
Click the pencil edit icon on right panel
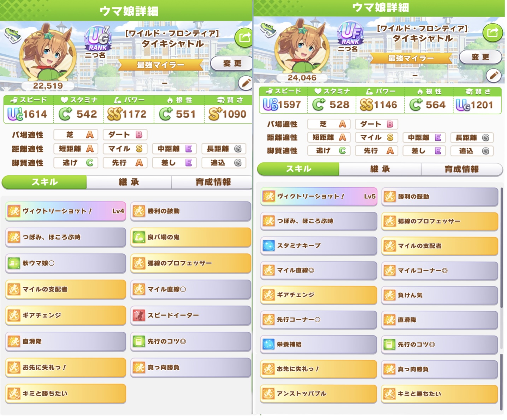pyautogui.click(x=494, y=75)
